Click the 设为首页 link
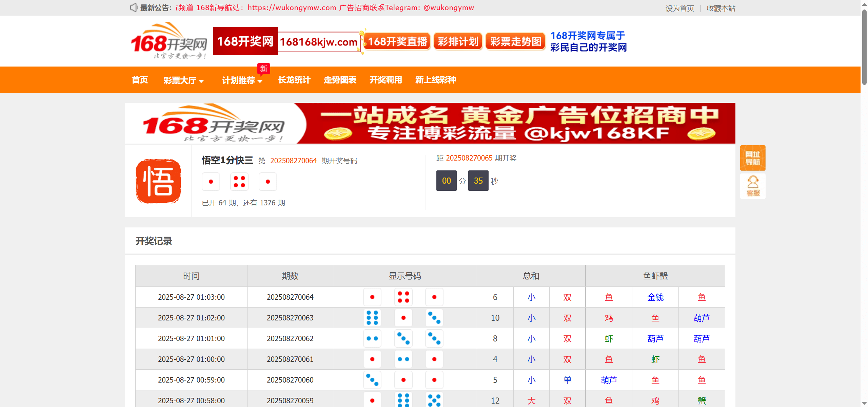Viewport: 868px width, 407px height. tap(679, 8)
